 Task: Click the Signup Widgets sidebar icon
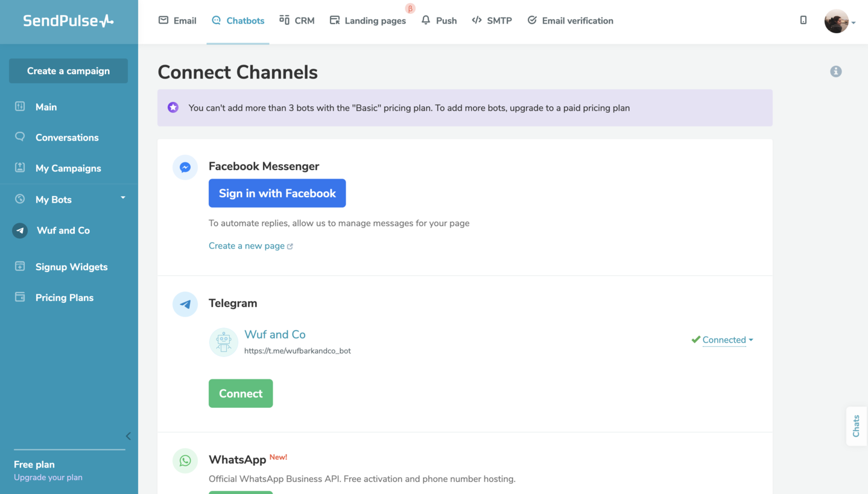20,266
